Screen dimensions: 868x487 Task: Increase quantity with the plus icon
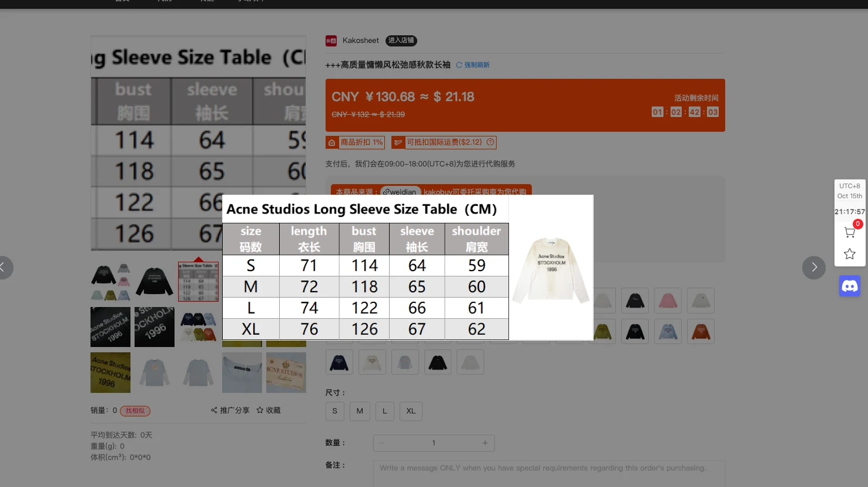click(x=485, y=443)
